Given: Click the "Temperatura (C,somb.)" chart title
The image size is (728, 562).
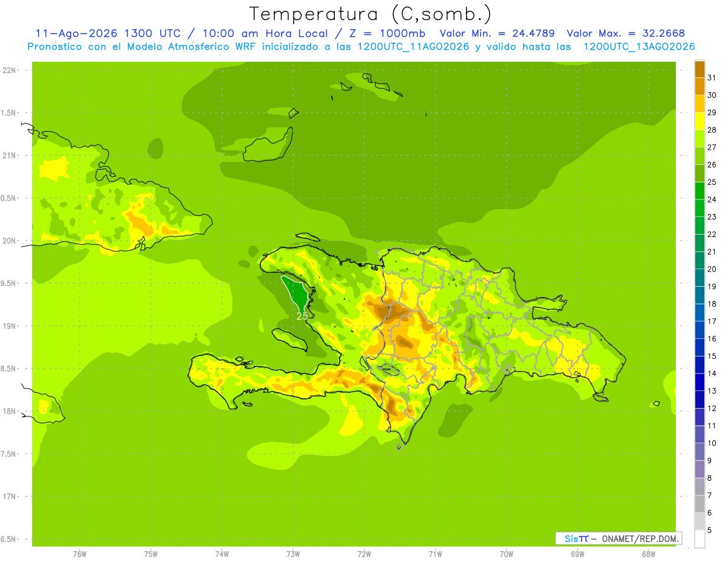Looking at the screenshot, I should (370, 14).
